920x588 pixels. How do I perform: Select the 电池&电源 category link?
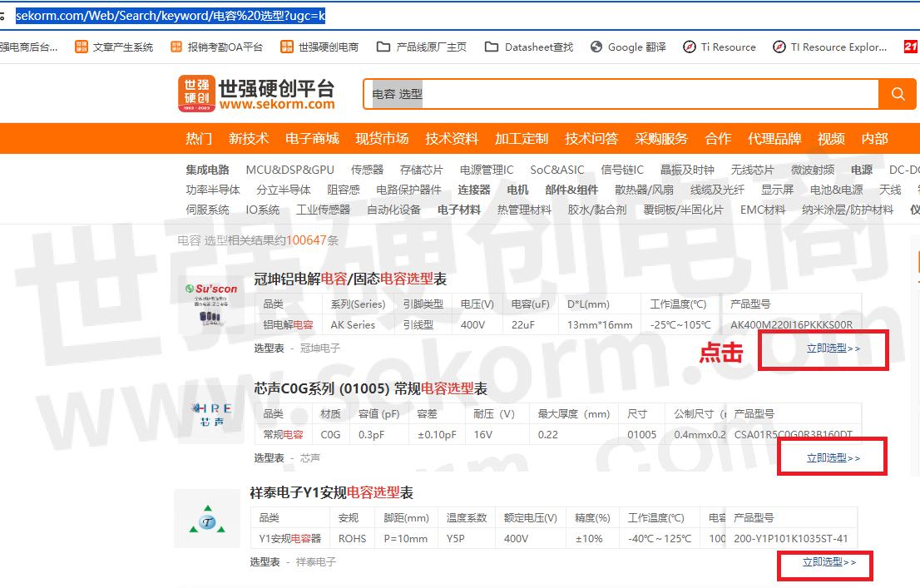[837, 190]
